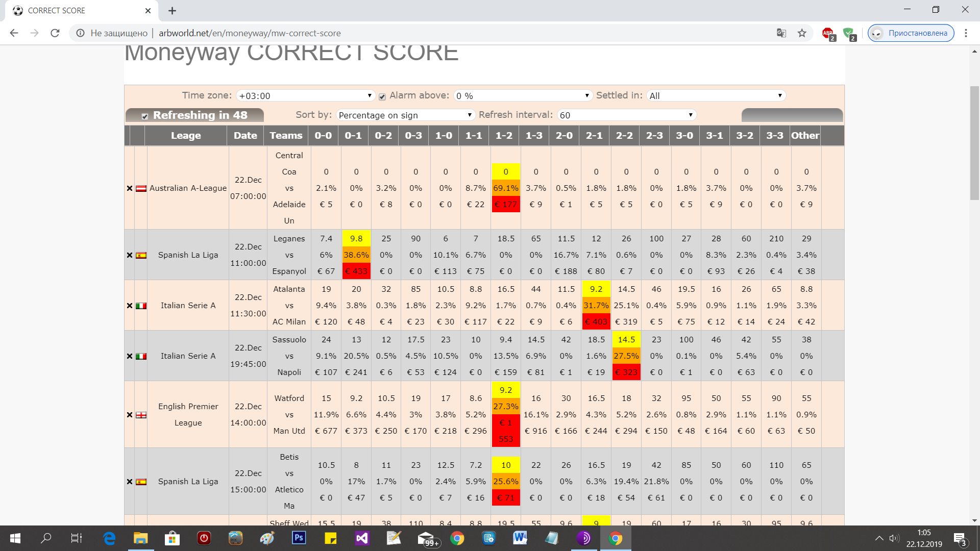
Task: Open the translate page icon
Action: (781, 33)
